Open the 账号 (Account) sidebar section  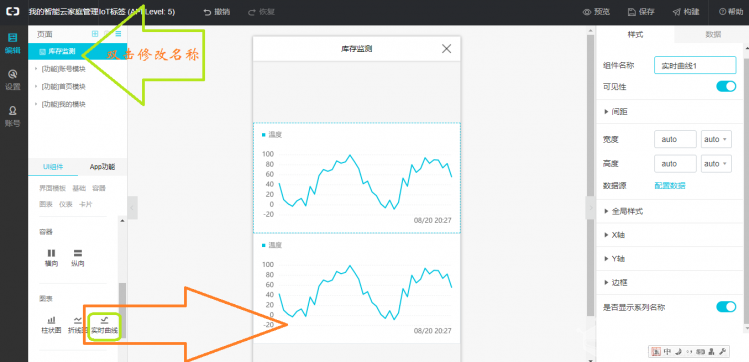[13, 117]
